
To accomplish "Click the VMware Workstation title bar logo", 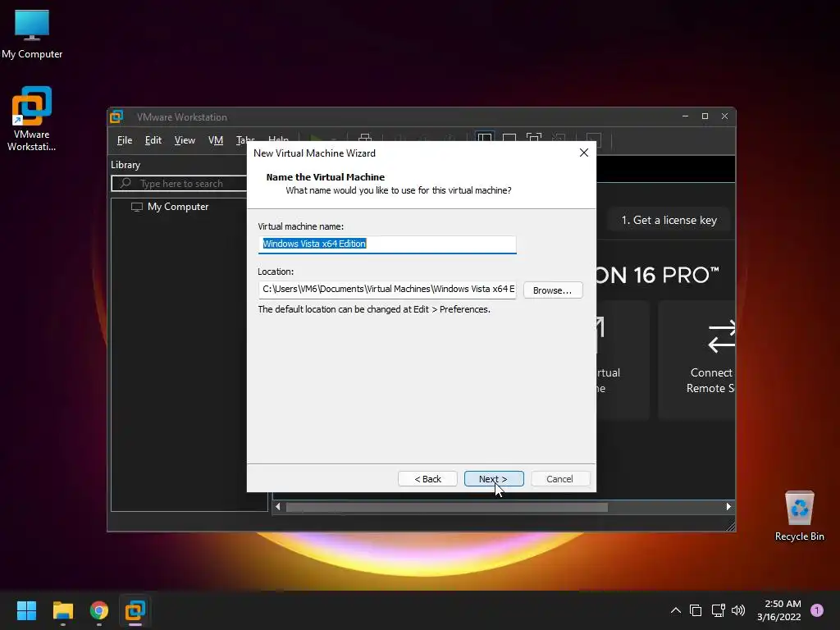I will click(x=116, y=116).
